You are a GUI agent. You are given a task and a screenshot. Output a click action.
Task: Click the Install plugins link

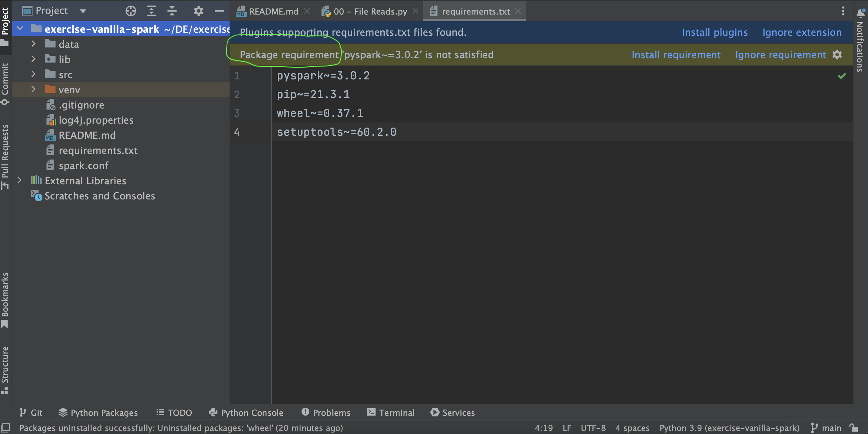tap(714, 32)
